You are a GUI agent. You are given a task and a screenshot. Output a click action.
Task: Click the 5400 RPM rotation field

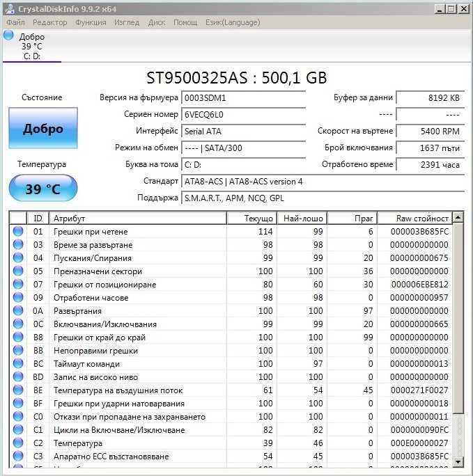point(431,131)
